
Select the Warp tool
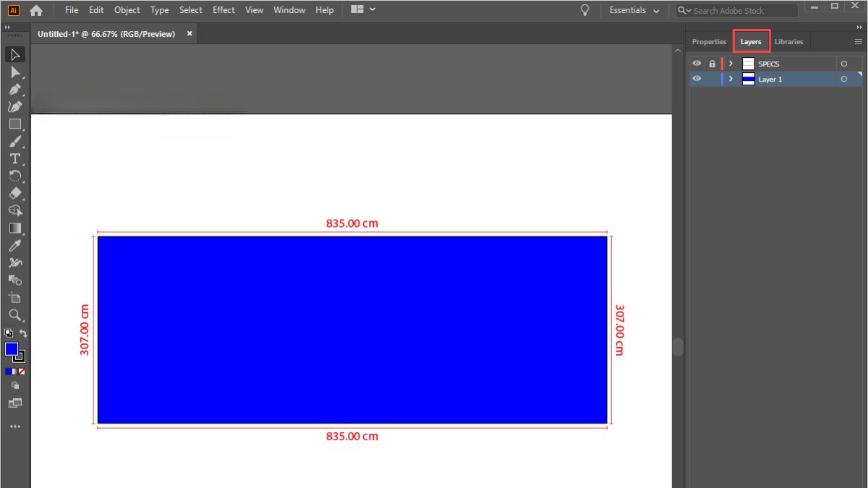tap(15, 262)
